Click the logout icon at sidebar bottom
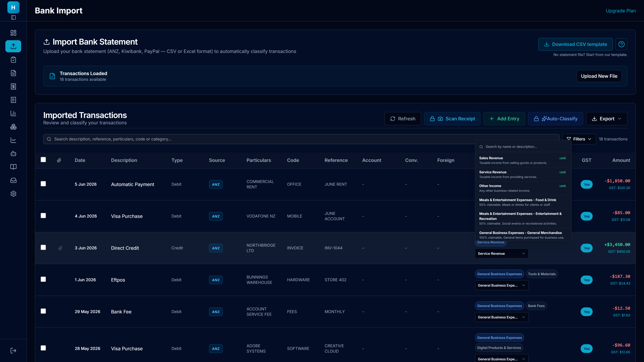The image size is (644, 362). (13, 350)
